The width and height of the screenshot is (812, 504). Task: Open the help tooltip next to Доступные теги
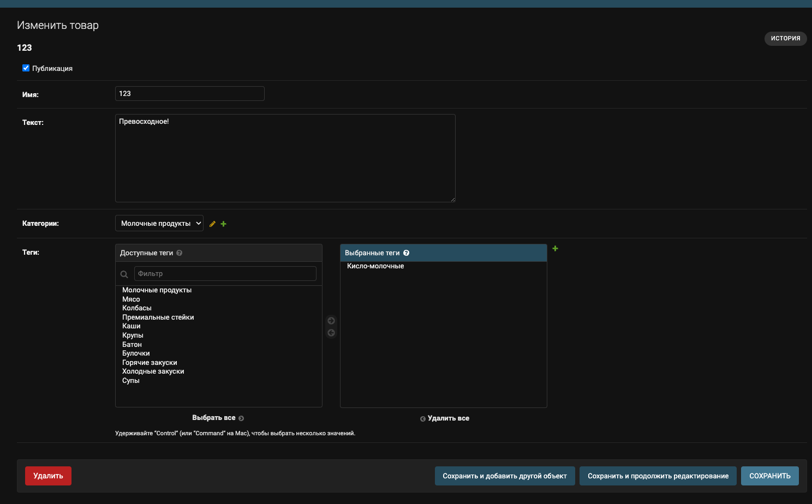click(180, 252)
